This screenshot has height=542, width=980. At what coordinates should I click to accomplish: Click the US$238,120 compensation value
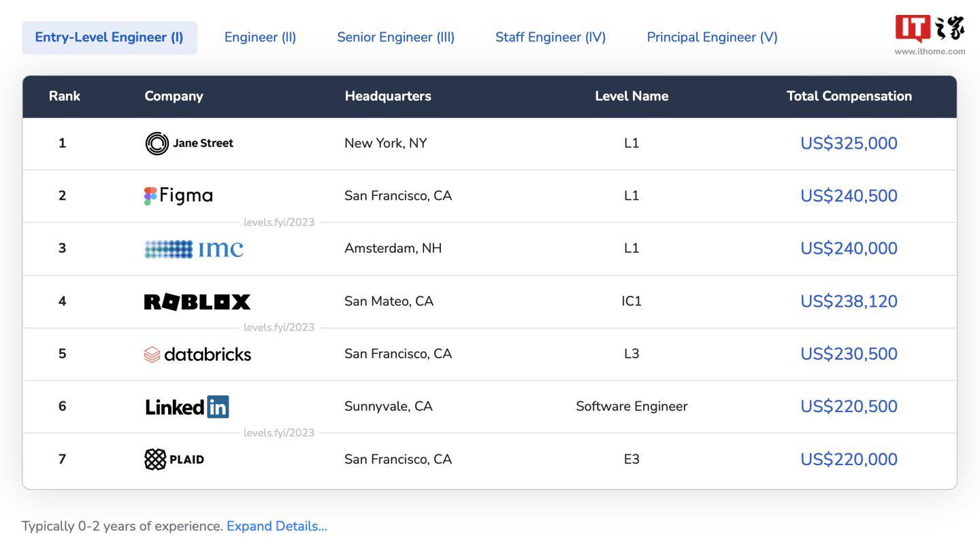[849, 301]
